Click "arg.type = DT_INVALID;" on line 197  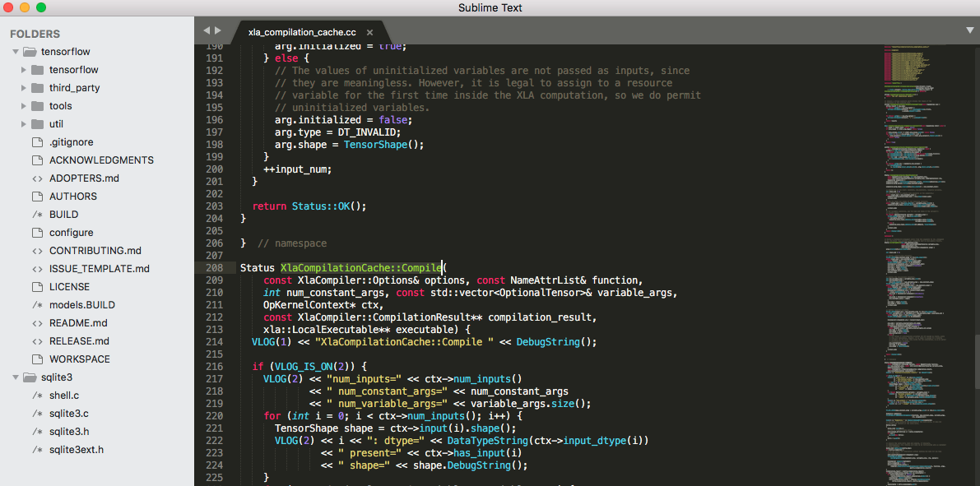click(337, 132)
